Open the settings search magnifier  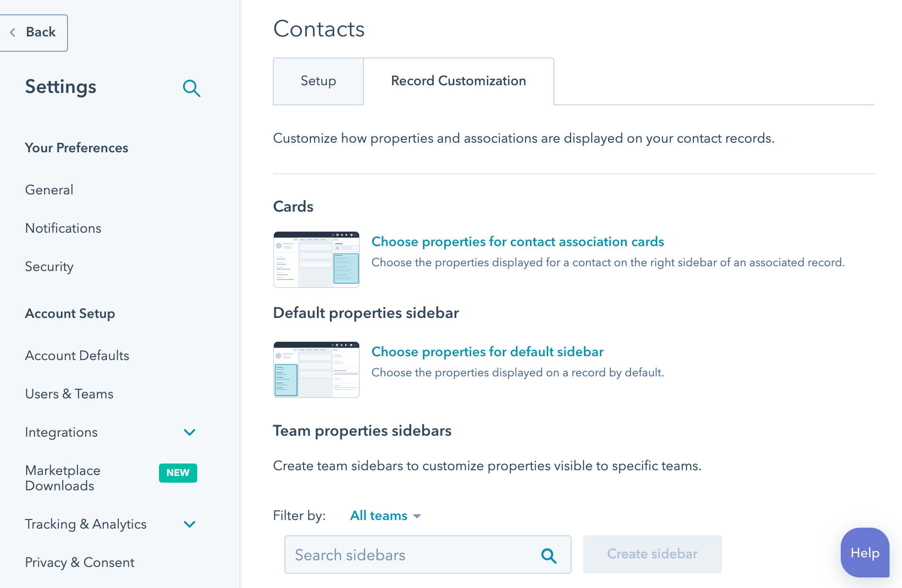[192, 88]
